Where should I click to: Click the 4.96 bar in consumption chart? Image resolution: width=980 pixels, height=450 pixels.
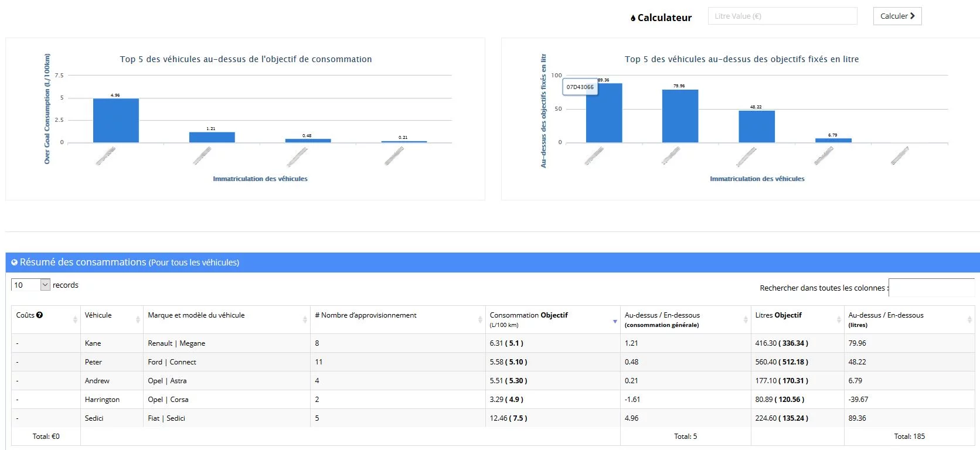[116, 121]
